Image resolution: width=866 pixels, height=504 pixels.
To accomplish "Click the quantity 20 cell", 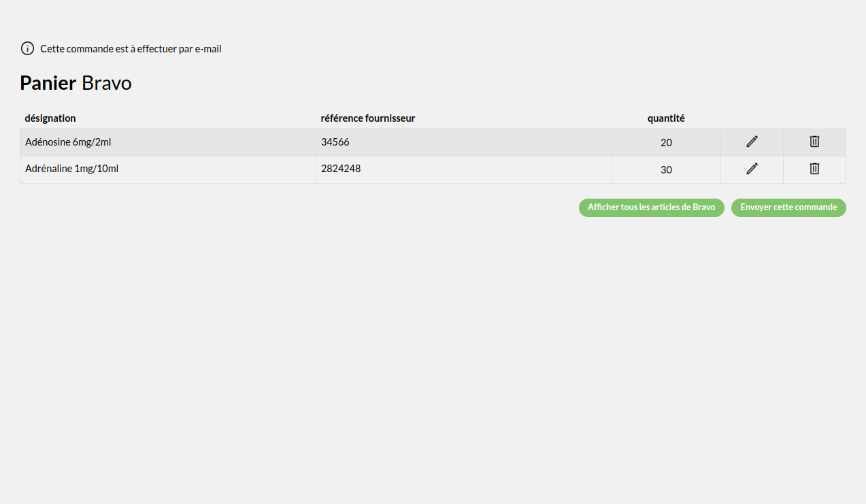I will click(666, 143).
